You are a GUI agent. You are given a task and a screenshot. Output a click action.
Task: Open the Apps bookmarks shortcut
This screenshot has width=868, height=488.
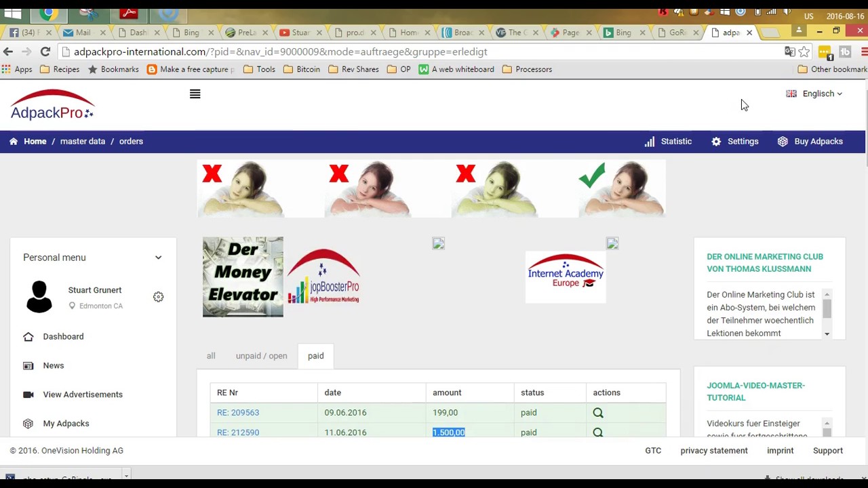17,69
